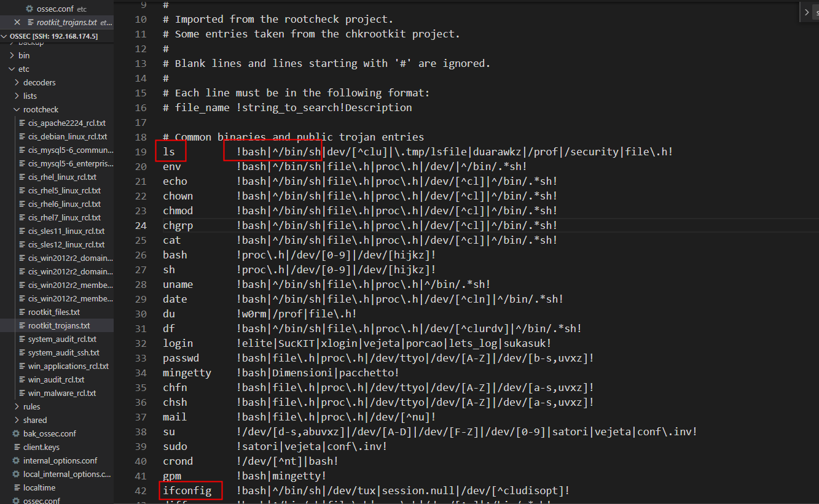819x504 pixels.
Task: Close rootkit_trojans.txt in open editors
Action: click(17, 22)
